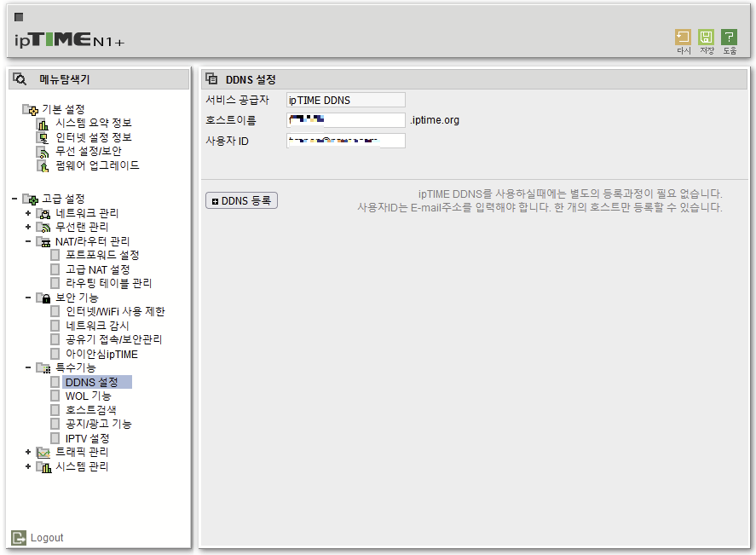Open 인터넷/WiFi 사용 제한
This screenshot has height=555, width=756.
coord(115,311)
